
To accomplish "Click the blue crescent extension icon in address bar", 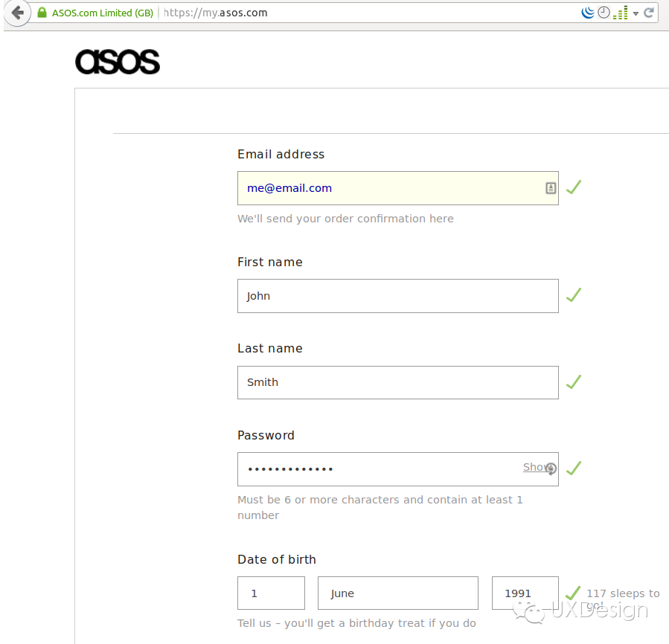I will point(588,13).
